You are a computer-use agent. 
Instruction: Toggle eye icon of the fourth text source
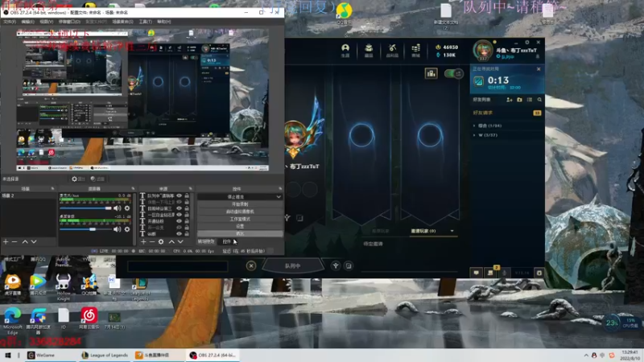click(x=179, y=215)
